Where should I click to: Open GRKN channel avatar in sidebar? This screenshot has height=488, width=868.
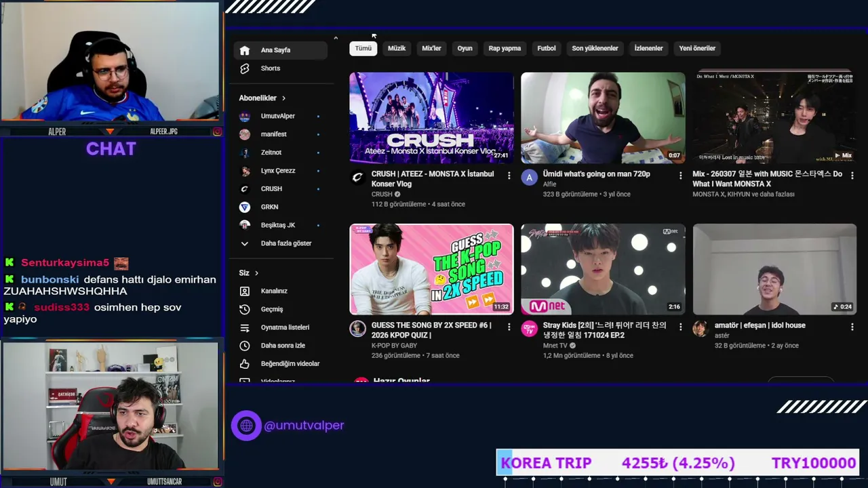(x=245, y=207)
